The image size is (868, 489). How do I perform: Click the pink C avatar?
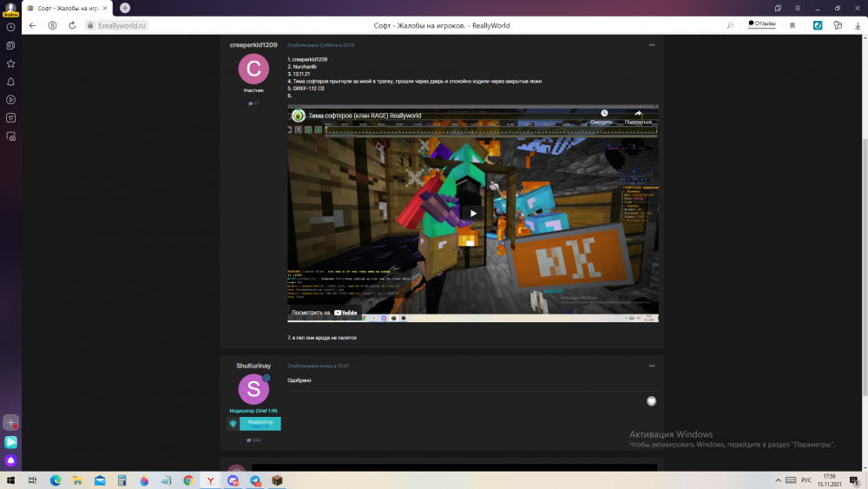coord(253,69)
